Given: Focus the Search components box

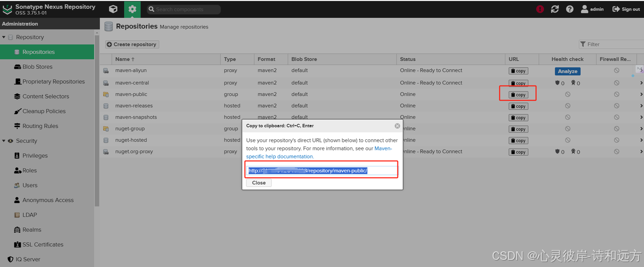Looking at the screenshot, I should tap(184, 9).
